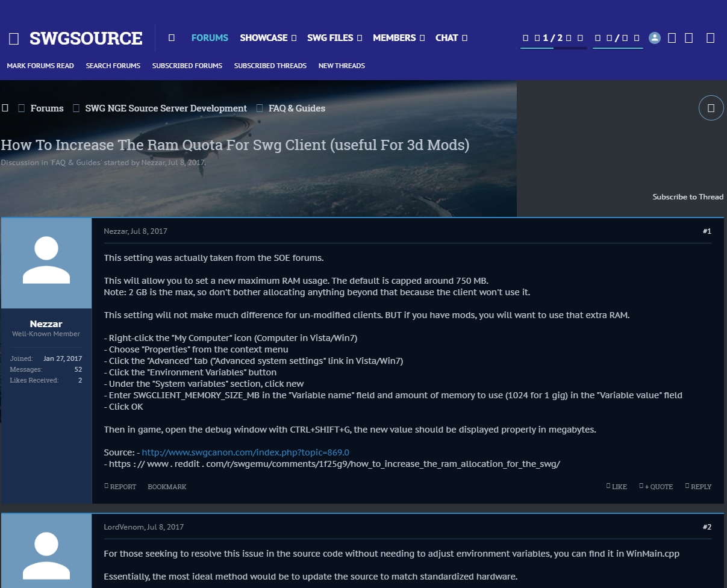Open the SHOWCASE navigation tab
The height and width of the screenshot is (588, 727).
[x=264, y=38]
